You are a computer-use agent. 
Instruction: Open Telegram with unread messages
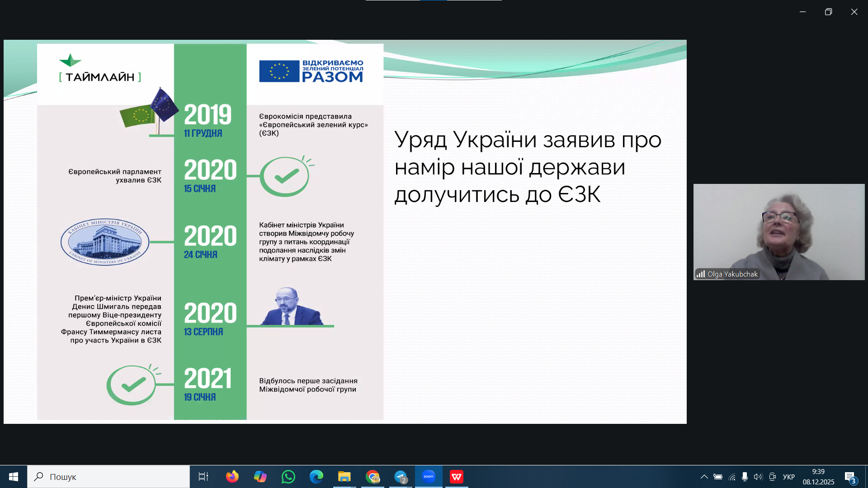point(401,477)
